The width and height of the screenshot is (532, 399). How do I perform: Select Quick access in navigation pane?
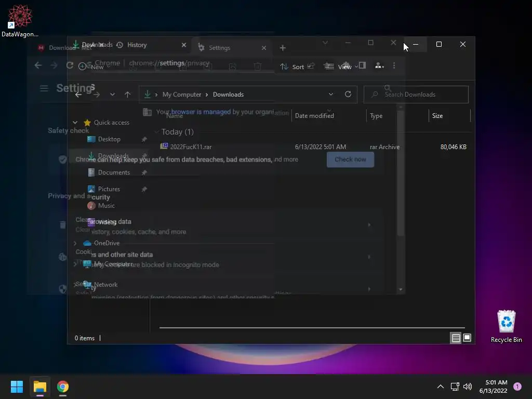(x=112, y=123)
